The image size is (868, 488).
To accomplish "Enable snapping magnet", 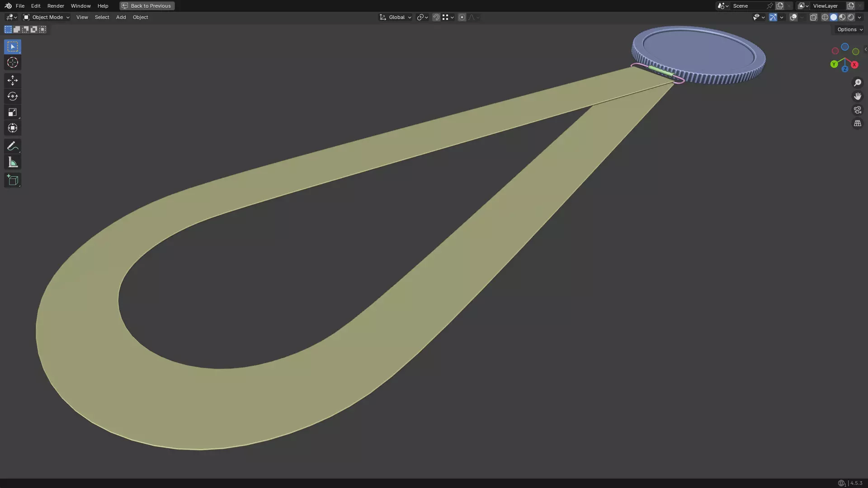I will coord(436,17).
